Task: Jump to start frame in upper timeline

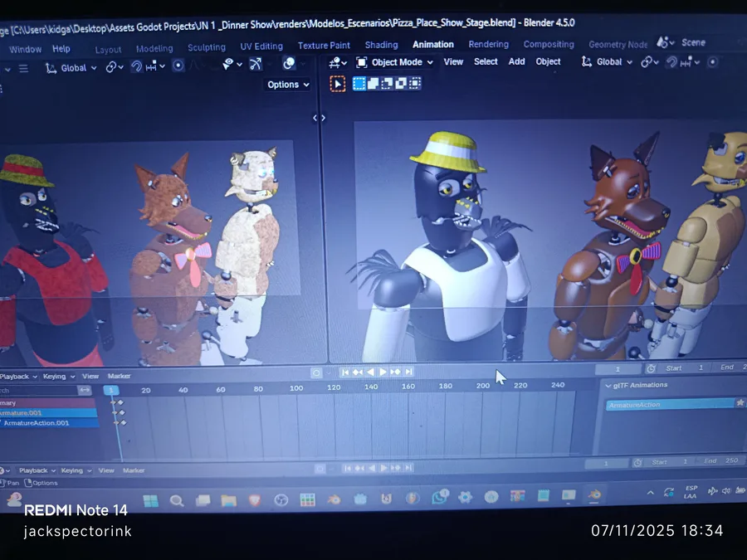Action: [345, 372]
